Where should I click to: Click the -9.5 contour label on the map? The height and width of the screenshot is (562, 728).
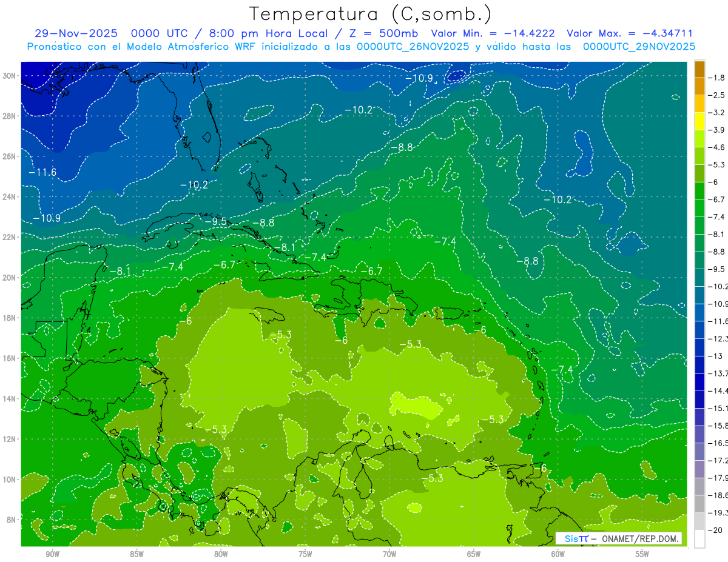215,221
